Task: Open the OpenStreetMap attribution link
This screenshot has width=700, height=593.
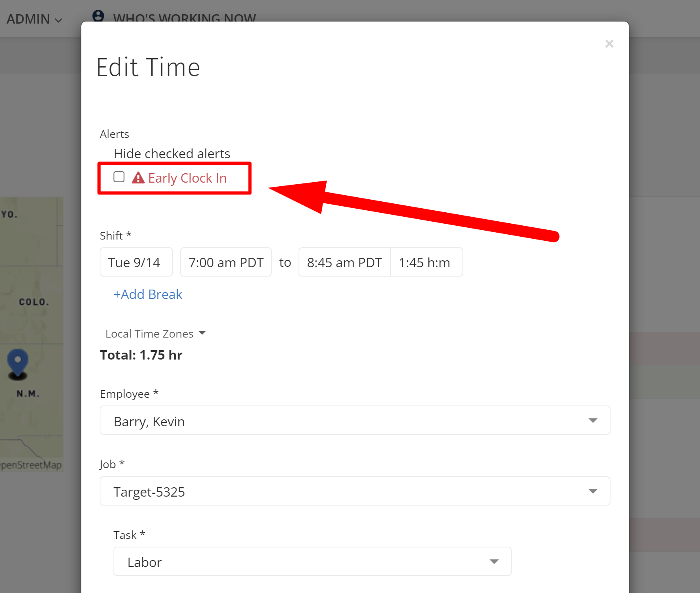Action: [x=31, y=465]
